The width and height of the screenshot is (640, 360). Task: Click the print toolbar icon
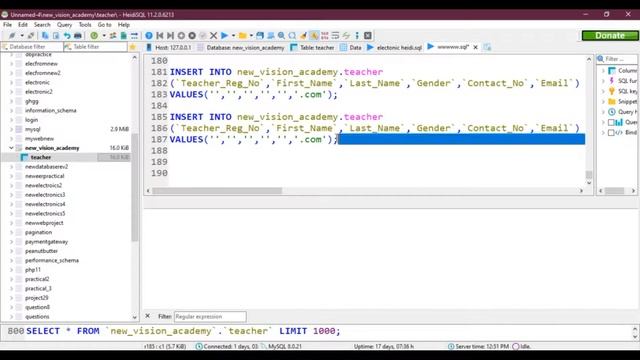point(78,36)
